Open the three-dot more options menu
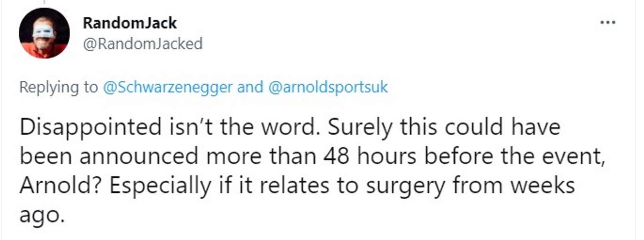This screenshot has width=644, height=240. click(608, 22)
